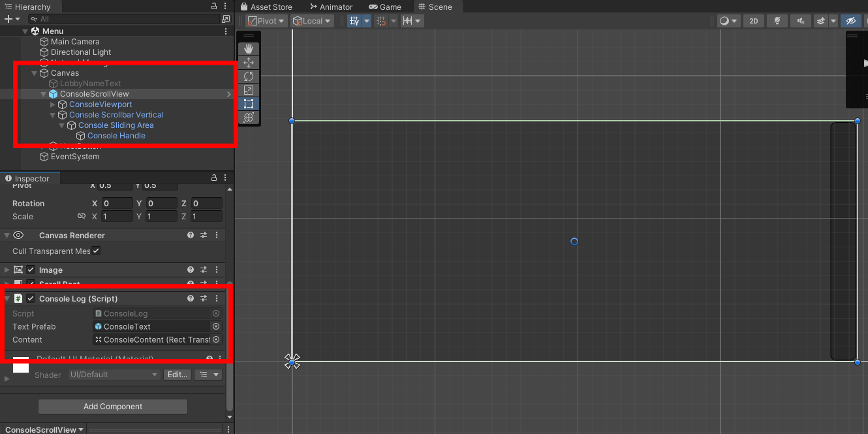
Task: Select LobbyNameText object
Action: (90, 84)
